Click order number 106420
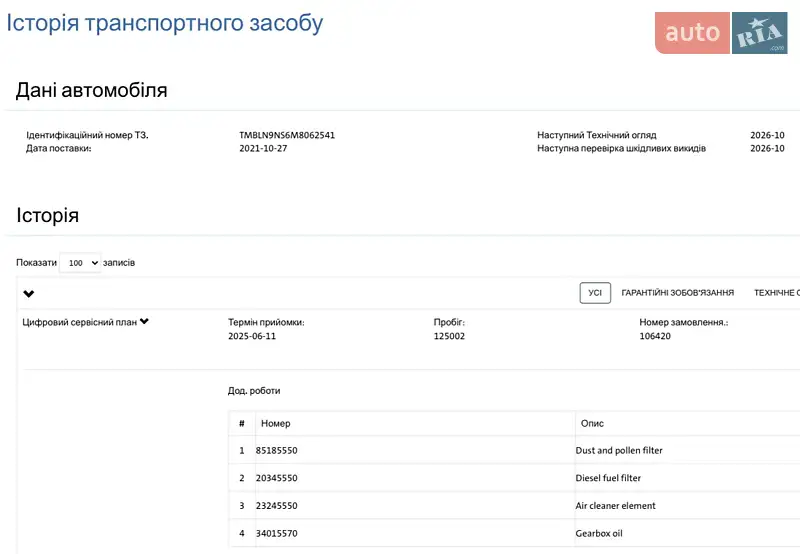 click(x=655, y=337)
